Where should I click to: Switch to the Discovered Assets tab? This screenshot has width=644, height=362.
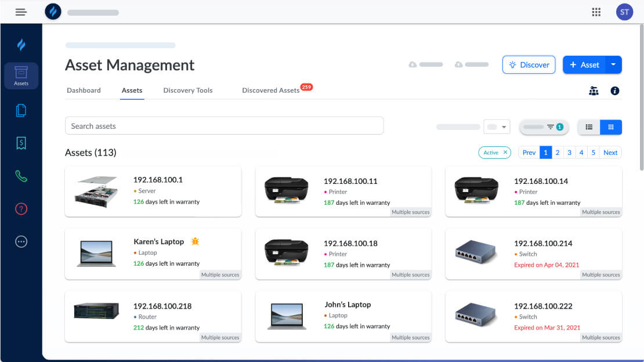(x=270, y=91)
